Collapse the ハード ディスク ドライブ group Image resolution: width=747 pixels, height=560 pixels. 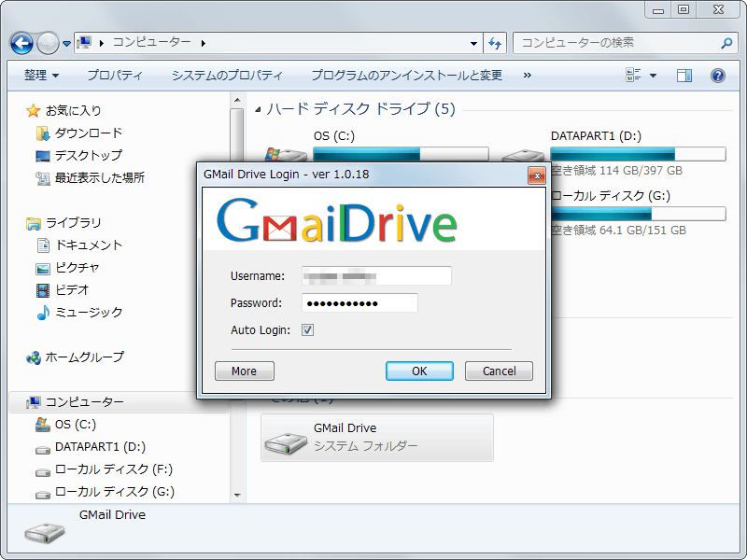click(258, 109)
